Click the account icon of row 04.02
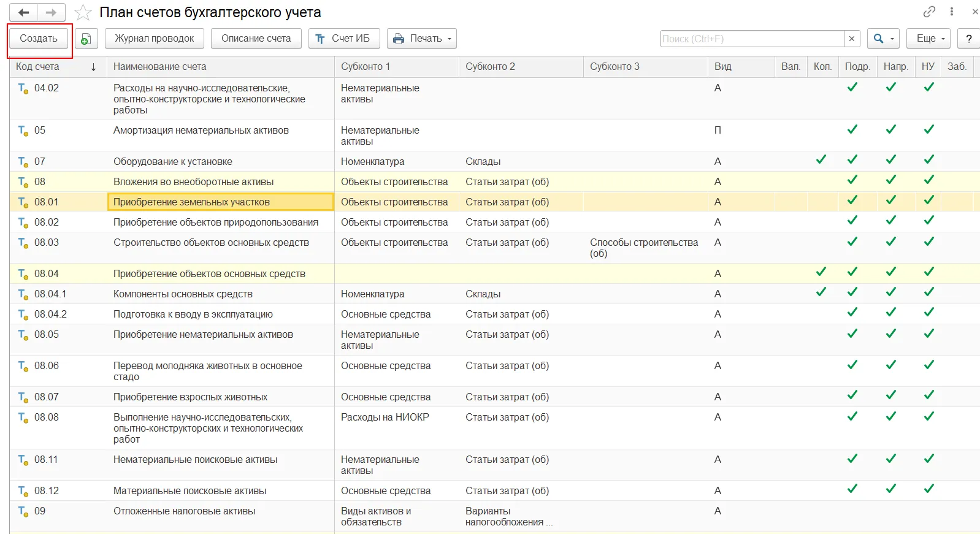Screen dimensions: 980x534 [x=23, y=88]
